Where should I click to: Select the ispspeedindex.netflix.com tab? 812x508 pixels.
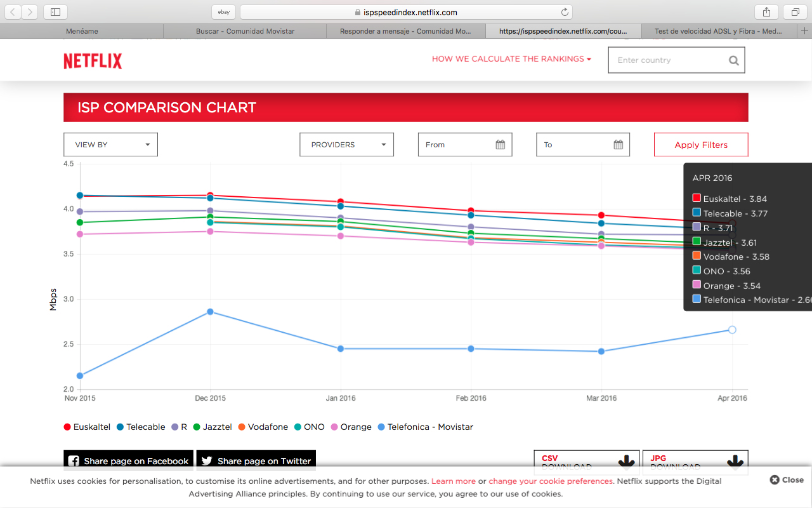point(563,31)
